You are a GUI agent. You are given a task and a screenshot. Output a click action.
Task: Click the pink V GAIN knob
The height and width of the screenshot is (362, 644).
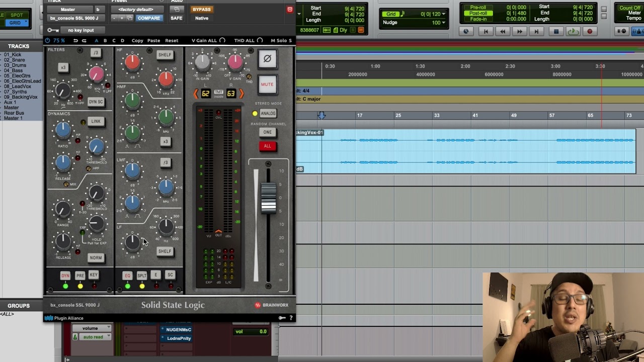(235, 62)
